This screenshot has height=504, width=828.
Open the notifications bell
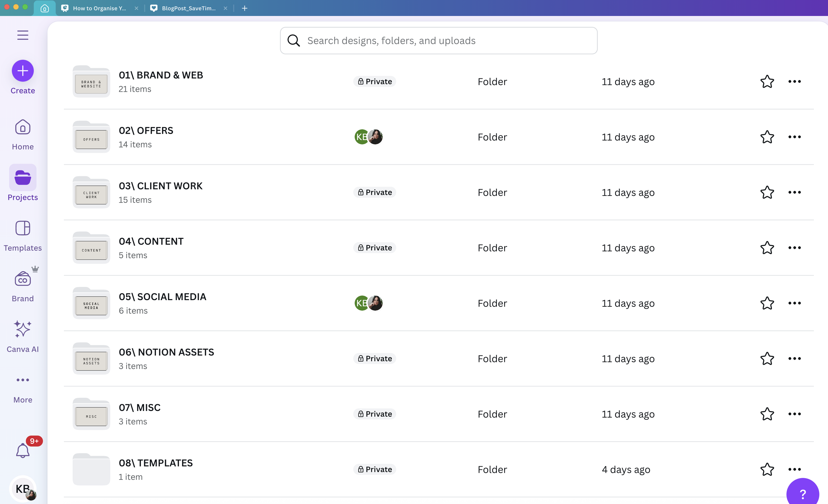[x=23, y=451]
